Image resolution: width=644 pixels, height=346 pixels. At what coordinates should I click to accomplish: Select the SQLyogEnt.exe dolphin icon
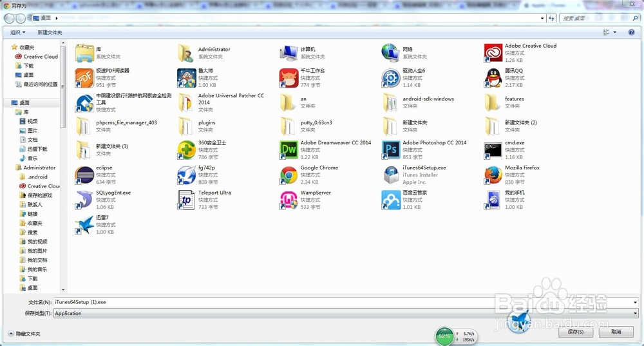coord(84,200)
